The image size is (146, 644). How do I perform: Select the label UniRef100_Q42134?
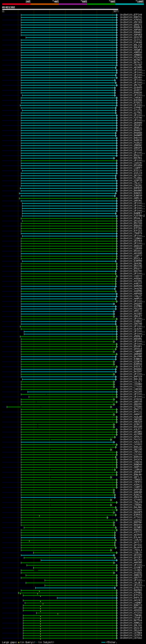[x=131, y=628]
